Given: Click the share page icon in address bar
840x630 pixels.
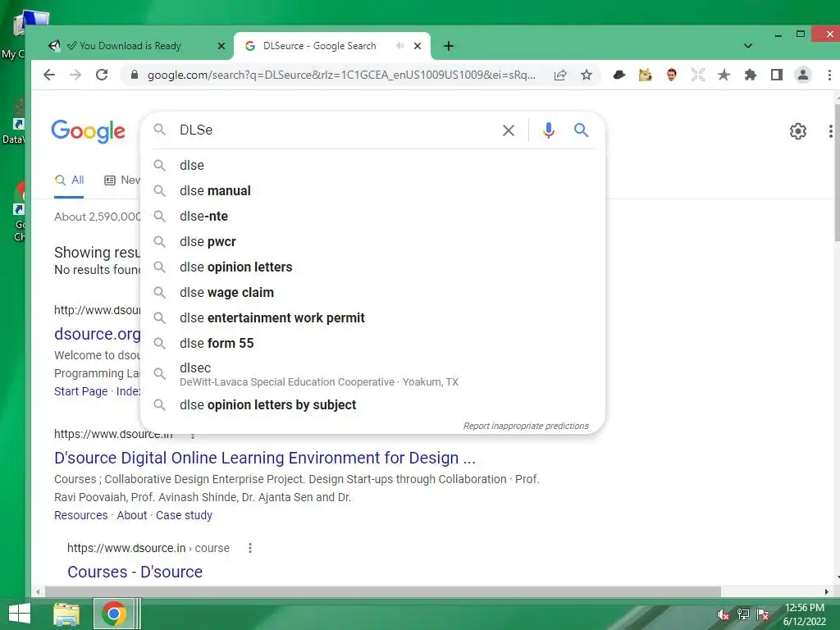Looking at the screenshot, I should click(x=560, y=75).
